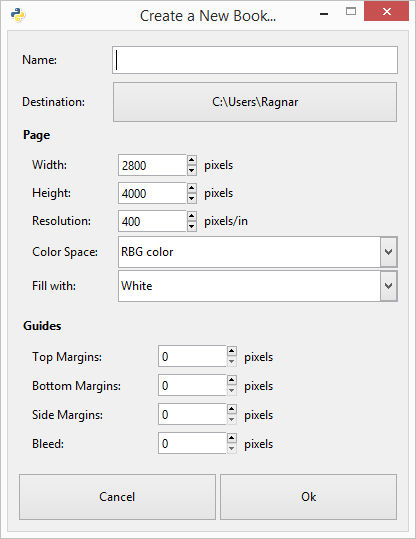Decrease the Height spinner value
This screenshot has height=539, width=416.
coord(192,198)
